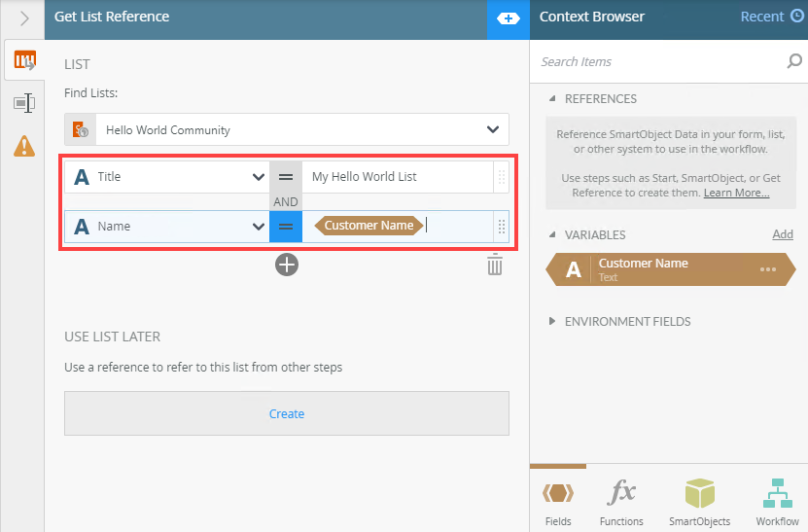Collapse the References section
The image size is (808, 532).
[553, 98]
